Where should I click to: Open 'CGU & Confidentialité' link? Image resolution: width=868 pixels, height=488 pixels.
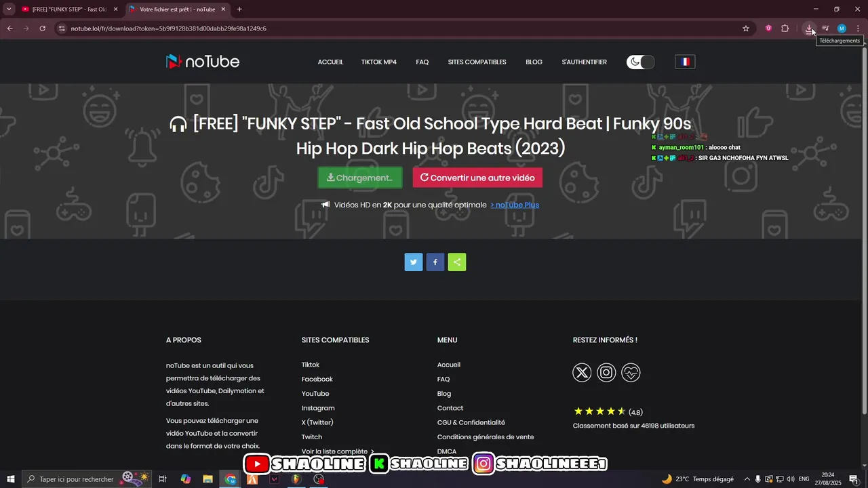click(471, 422)
